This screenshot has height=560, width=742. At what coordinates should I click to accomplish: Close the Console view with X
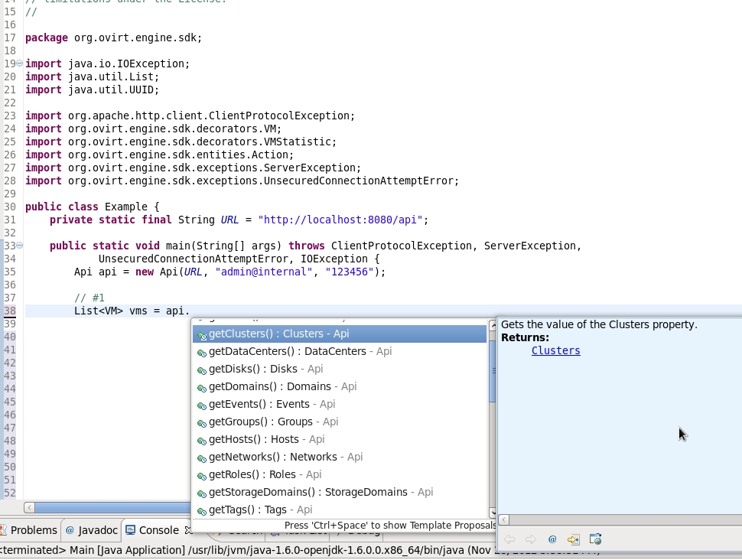click(x=188, y=530)
